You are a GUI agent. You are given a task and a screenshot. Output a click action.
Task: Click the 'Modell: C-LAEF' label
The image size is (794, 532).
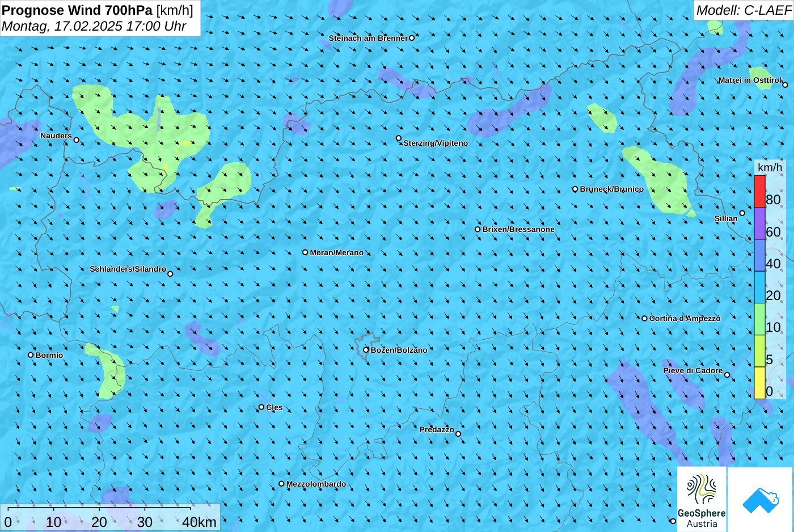click(744, 10)
